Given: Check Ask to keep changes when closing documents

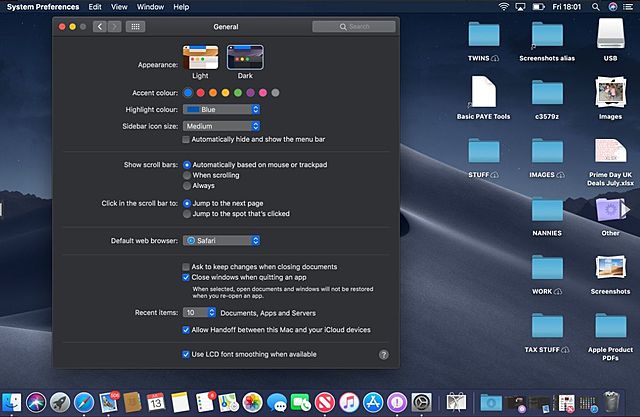Looking at the screenshot, I should [x=186, y=267].
